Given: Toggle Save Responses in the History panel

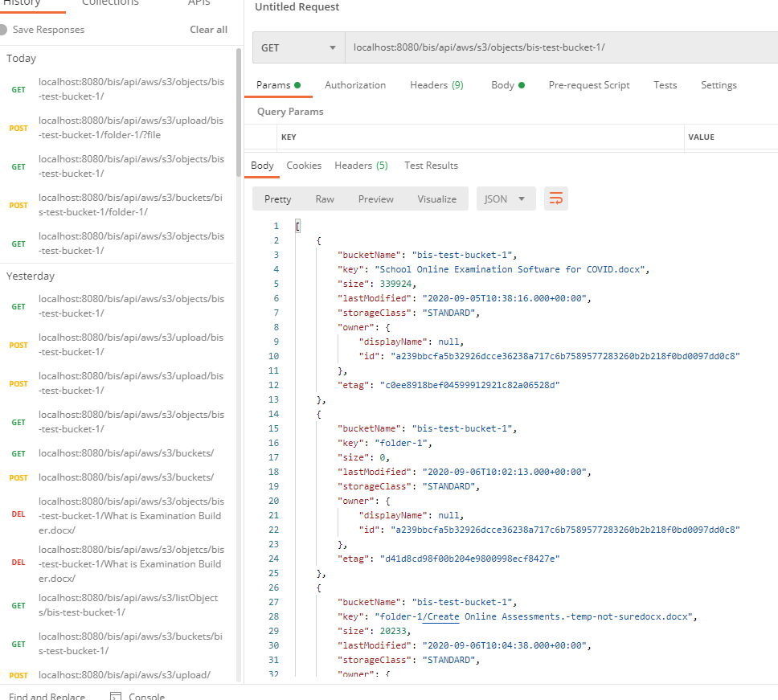Looking at the screenshot, I should [6, 29].
